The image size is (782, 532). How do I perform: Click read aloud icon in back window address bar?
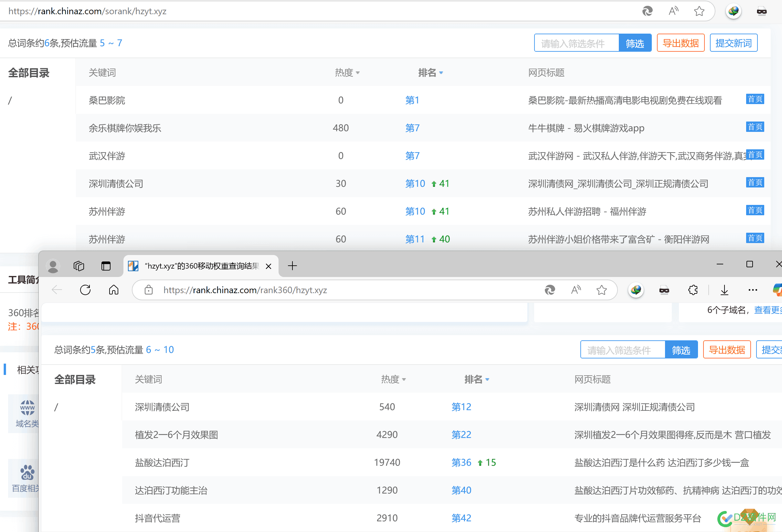[x=673, y=11]
